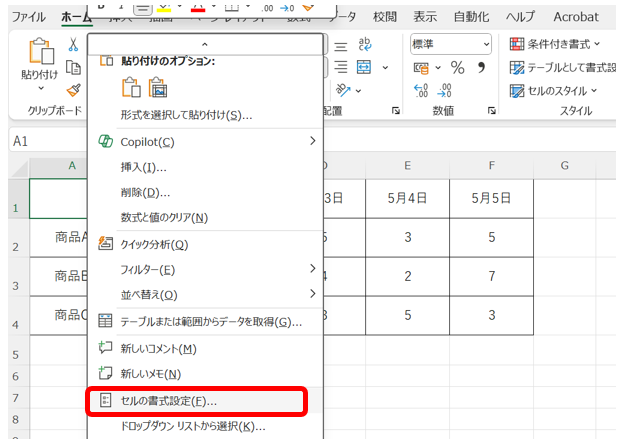Viewport: 621px width, 448px height.
Task: Choose 削除(D)... from context menu
Action: pos(206,193)
